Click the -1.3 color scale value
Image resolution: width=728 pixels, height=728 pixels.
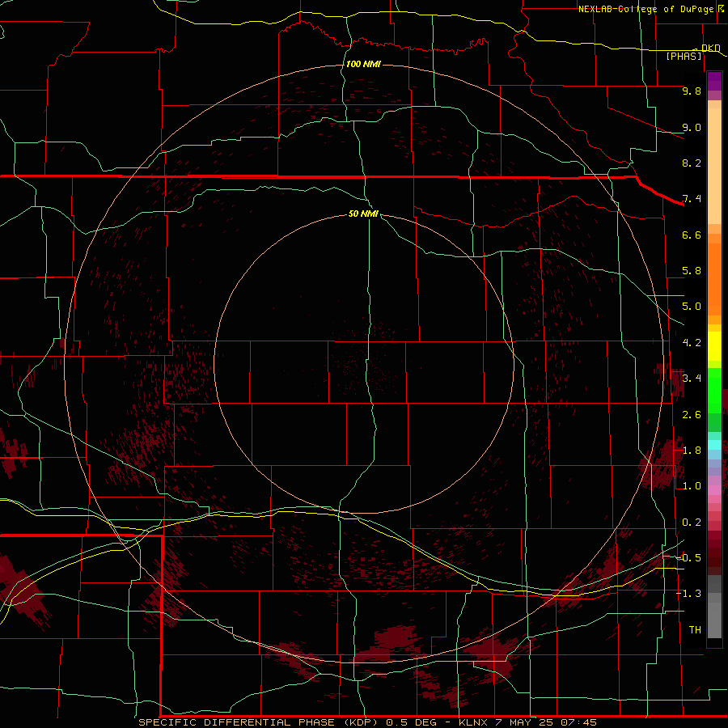click(688, 594)
